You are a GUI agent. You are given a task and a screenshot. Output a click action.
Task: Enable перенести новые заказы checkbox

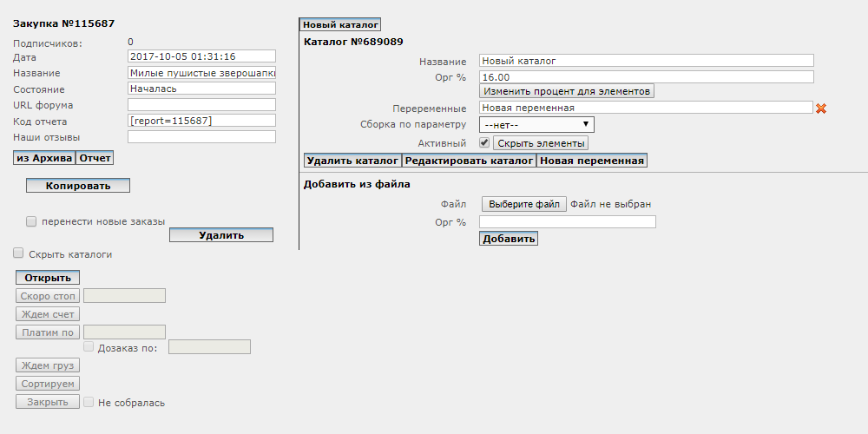pos(31,221)
